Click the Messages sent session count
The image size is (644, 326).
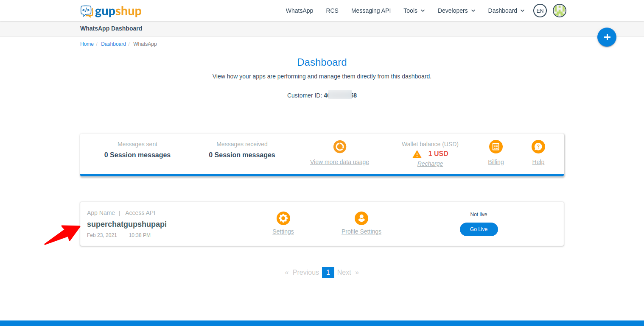137,155
